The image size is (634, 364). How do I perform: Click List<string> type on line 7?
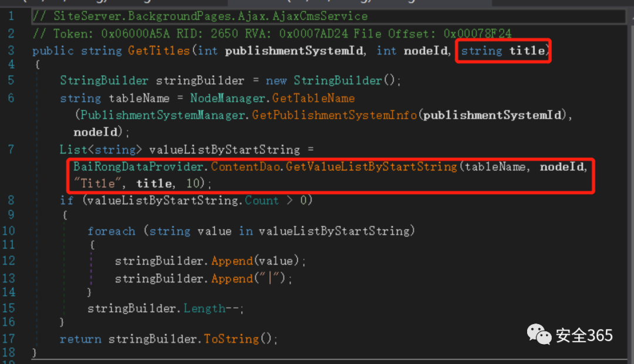[x=101, y=150]
